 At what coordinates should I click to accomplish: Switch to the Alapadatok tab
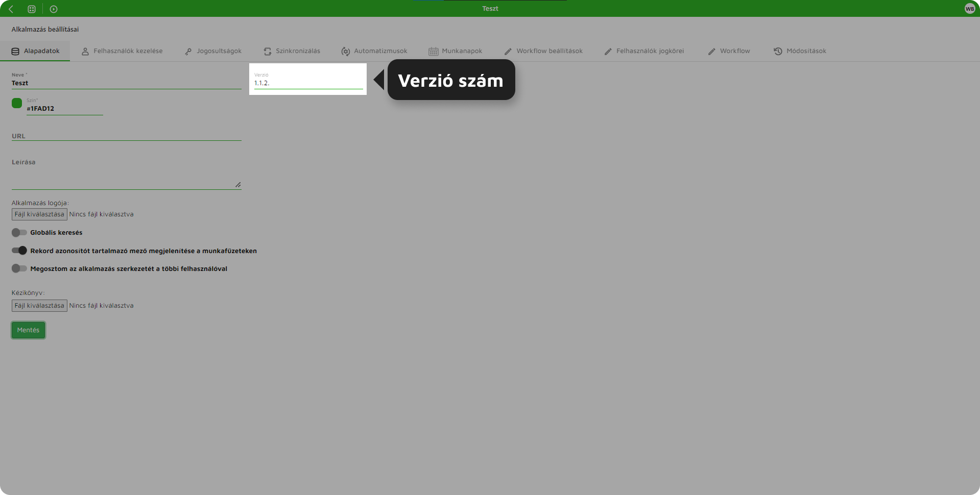[35, 51]
